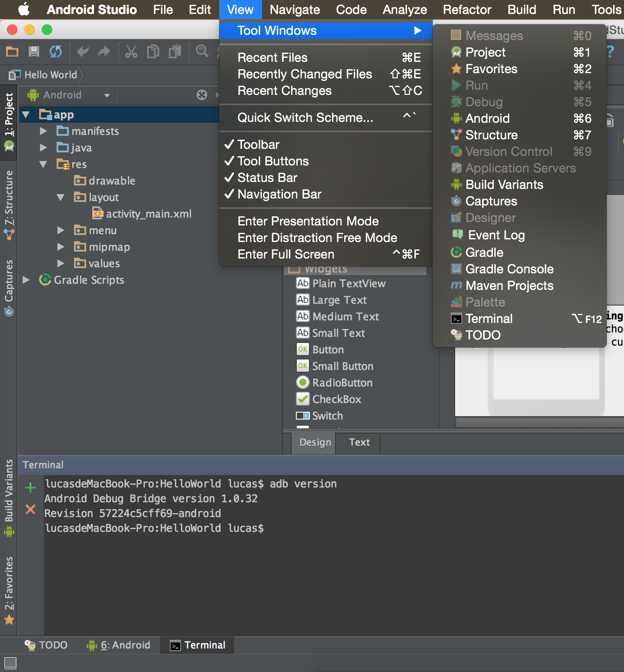Collapse the res folder

(43, 164)
